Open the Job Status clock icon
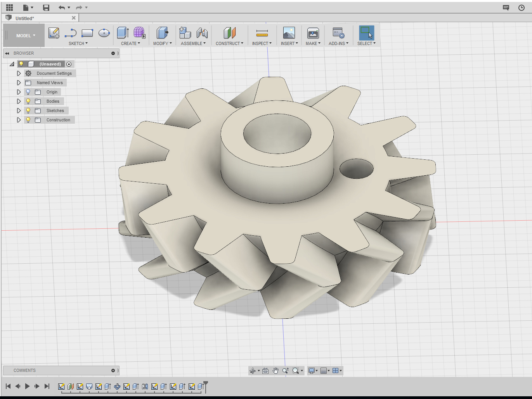532x399 pixels. (522, 7)
